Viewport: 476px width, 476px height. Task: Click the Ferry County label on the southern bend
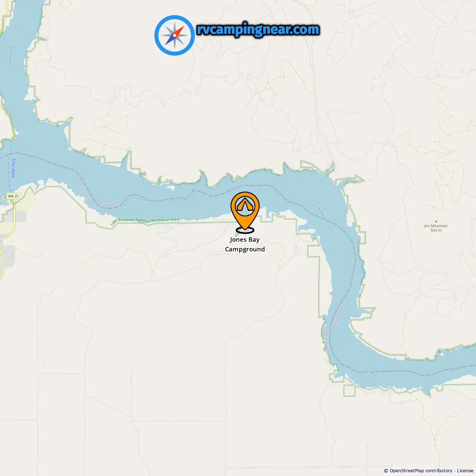tap(338, 318)
